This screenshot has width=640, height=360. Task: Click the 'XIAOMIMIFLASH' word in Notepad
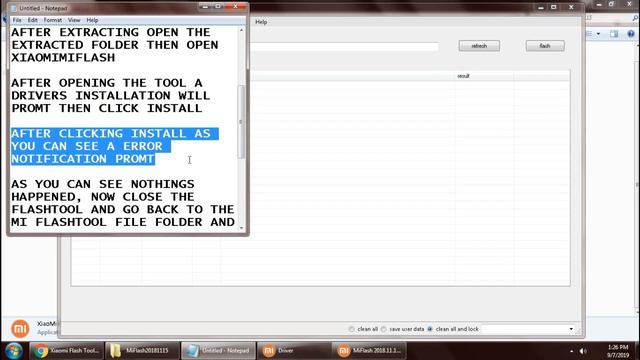click(63, 58)
